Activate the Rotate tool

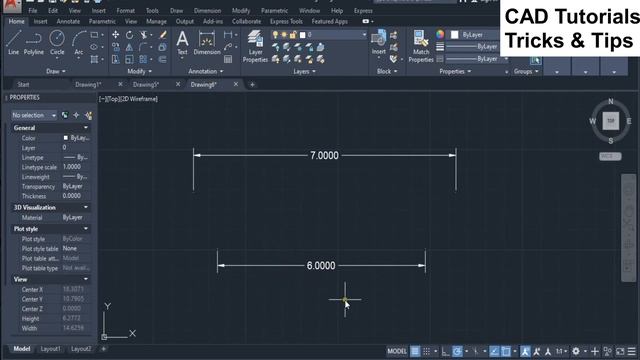[x=129, y=35]
